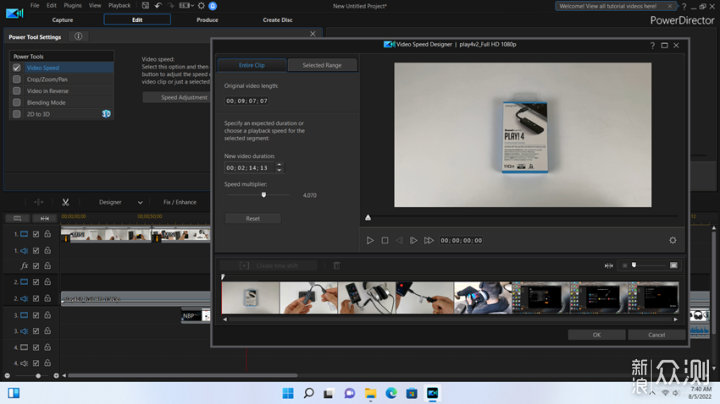Click the Speed multiplier slider handle
720x404 pixels.
pos(263,195)
